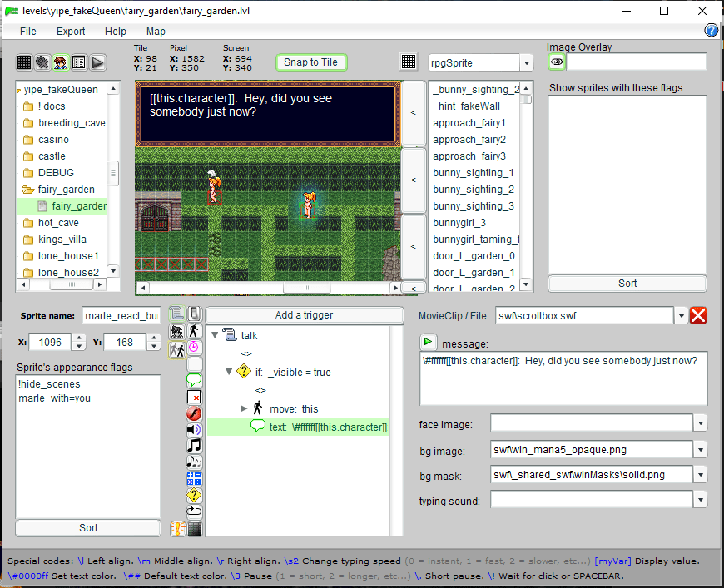Click the blue calculator math icon
Image resolution: width=724 pixels, height=588 pixels.
pos(194,478)
